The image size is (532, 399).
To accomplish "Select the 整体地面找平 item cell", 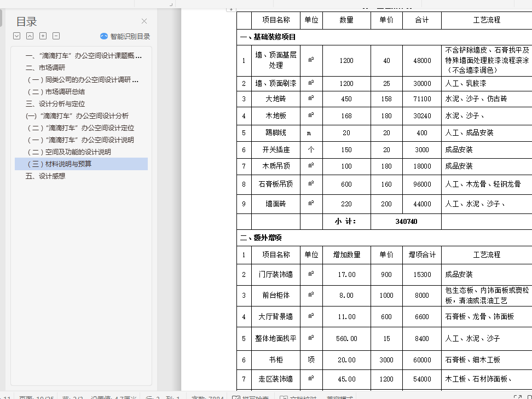I will [x=276, y=339].
